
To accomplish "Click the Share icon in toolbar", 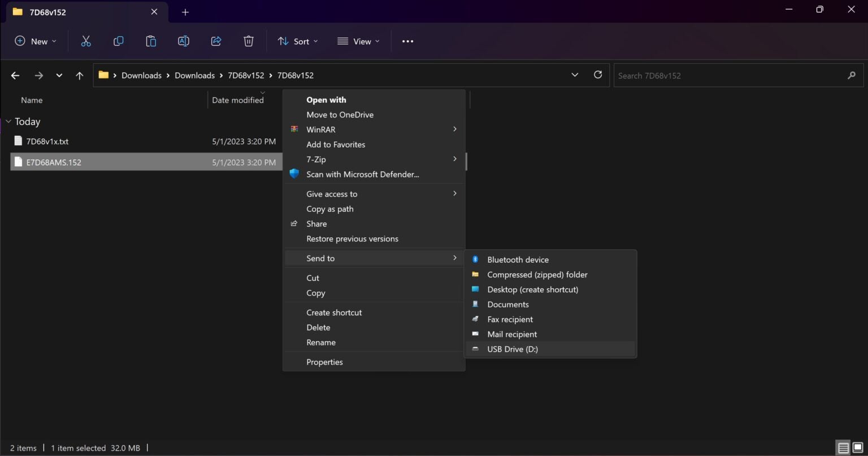I will [x=216, y=41].
